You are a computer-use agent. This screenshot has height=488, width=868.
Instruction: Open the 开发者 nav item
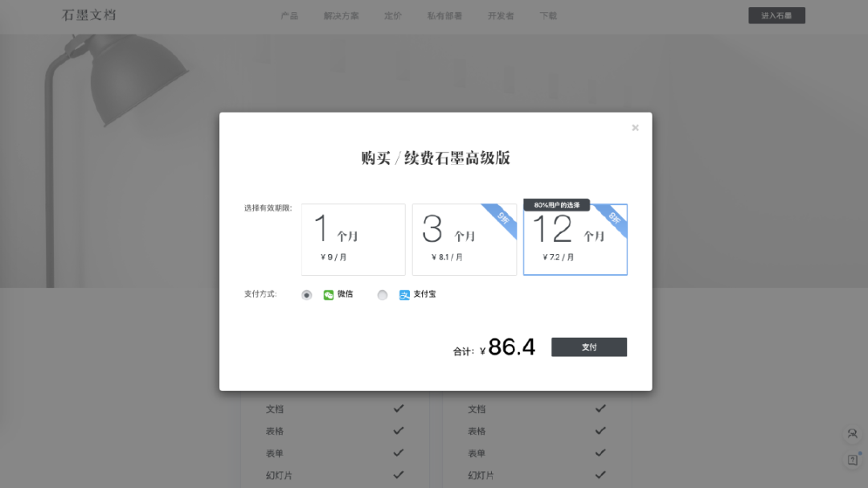click(501, 16)
